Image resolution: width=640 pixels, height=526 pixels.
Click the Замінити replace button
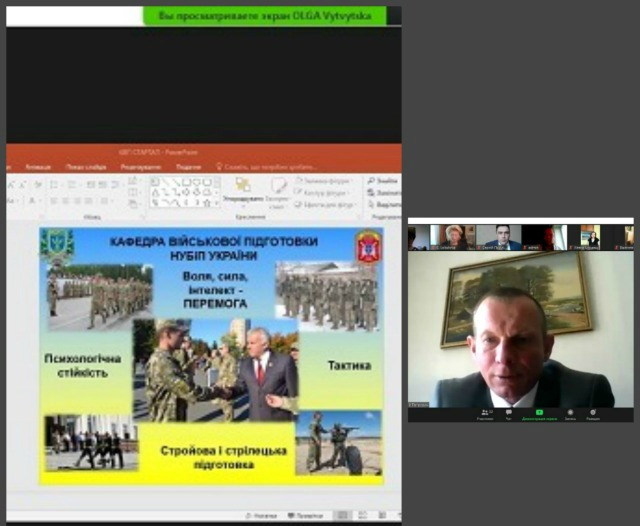tap(384, 192)
